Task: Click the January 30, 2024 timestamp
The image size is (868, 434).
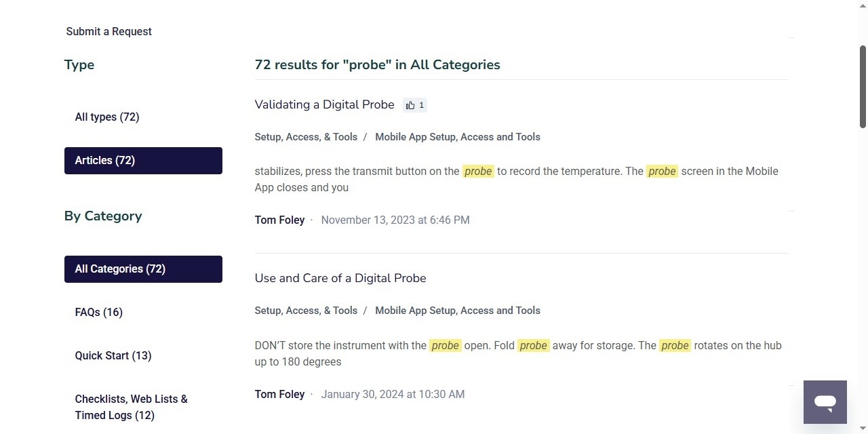Action: coord(393,394)
